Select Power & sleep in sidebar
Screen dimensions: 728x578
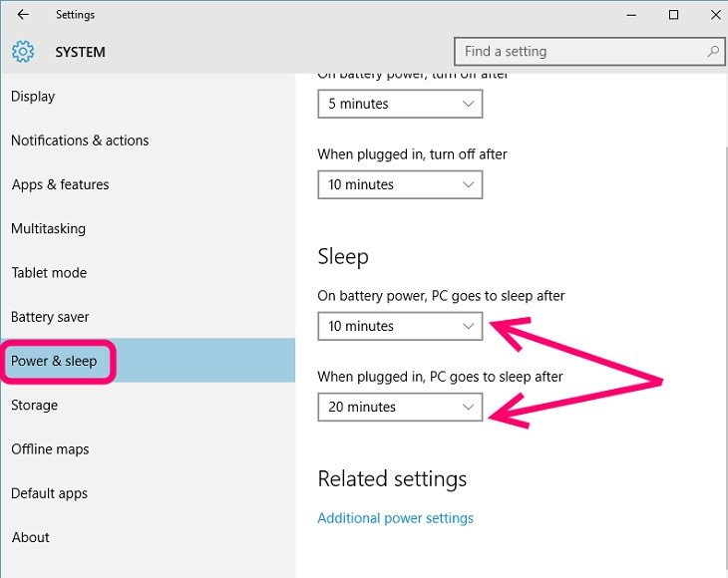click(x=54, y=361)
